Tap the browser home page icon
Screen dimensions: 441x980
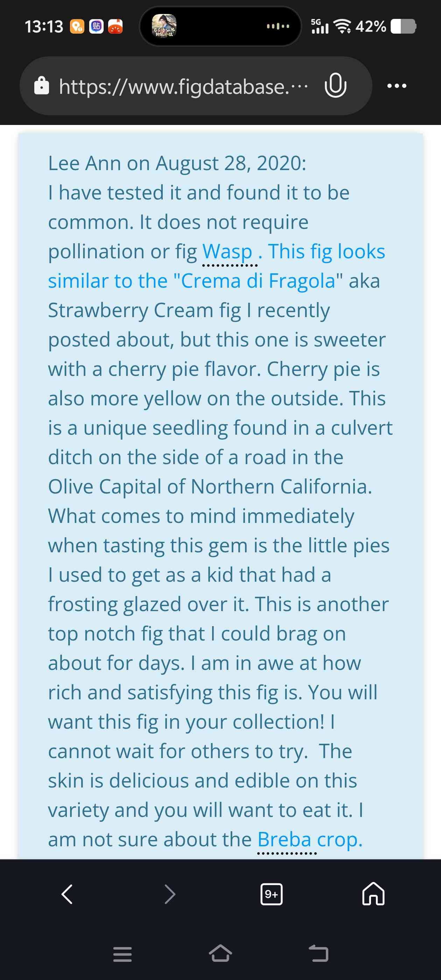point(373,893)
